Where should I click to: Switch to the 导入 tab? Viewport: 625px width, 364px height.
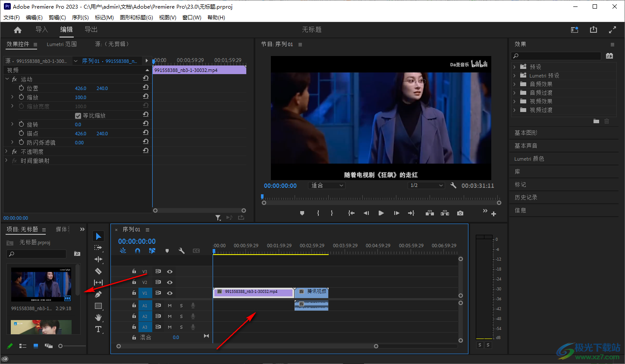point(41,29)
